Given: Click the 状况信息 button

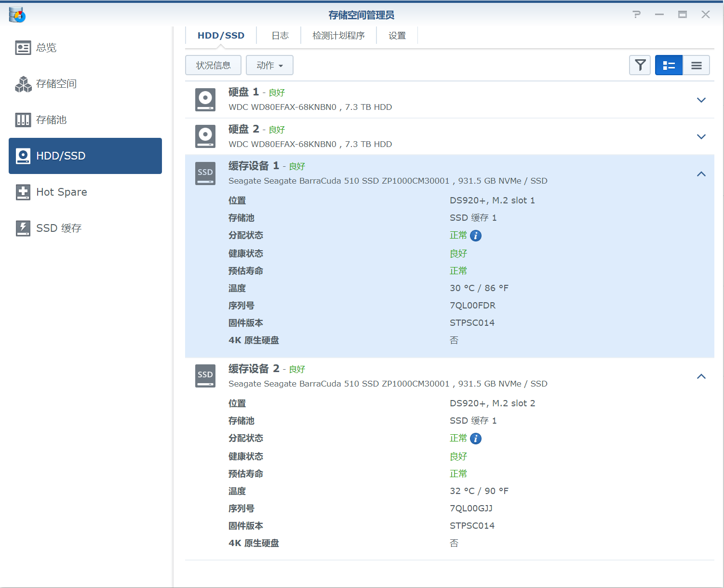Looking at the screenshot, I should 213,65.
